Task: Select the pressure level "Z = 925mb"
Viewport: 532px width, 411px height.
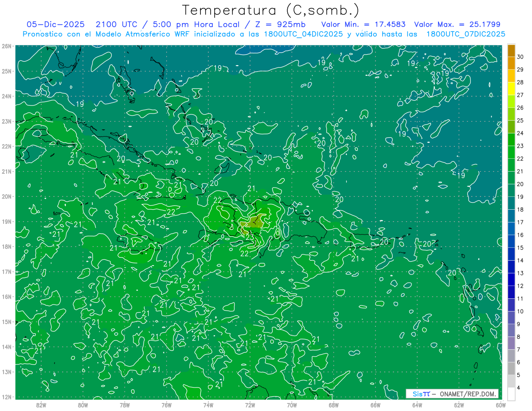Action: coord(280,24)
